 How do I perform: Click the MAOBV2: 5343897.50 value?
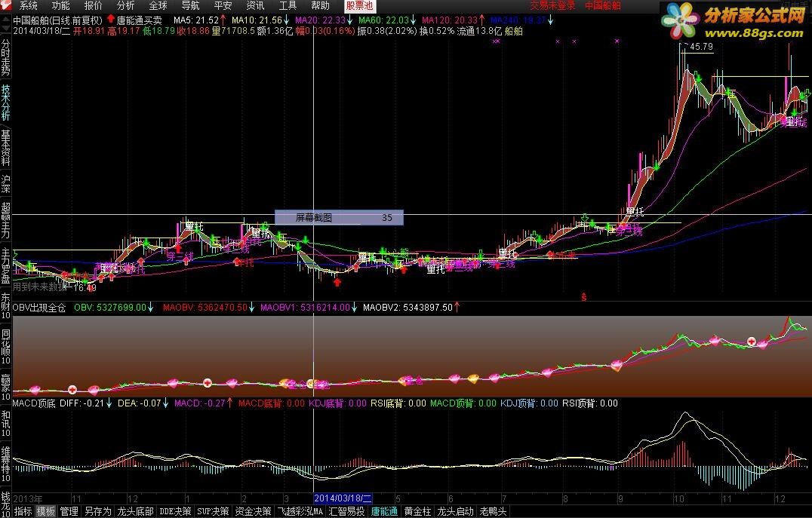tap(408, 308)
